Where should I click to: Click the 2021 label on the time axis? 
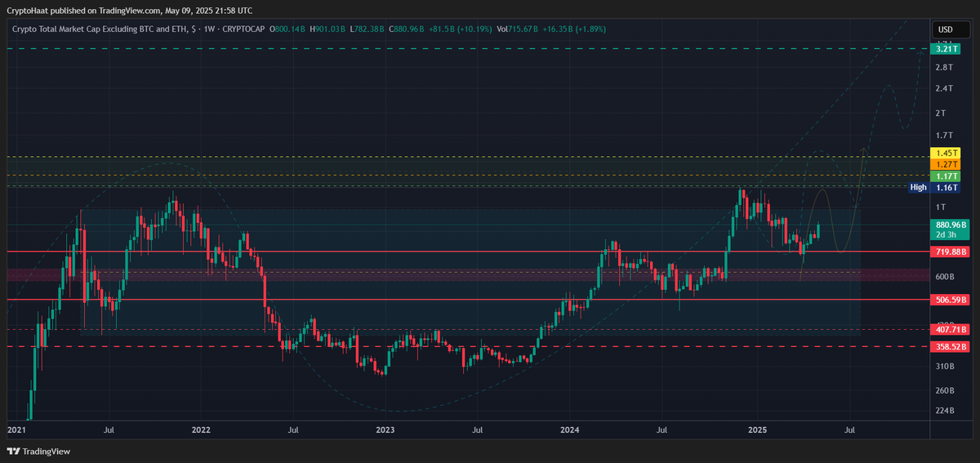[16, 429]
